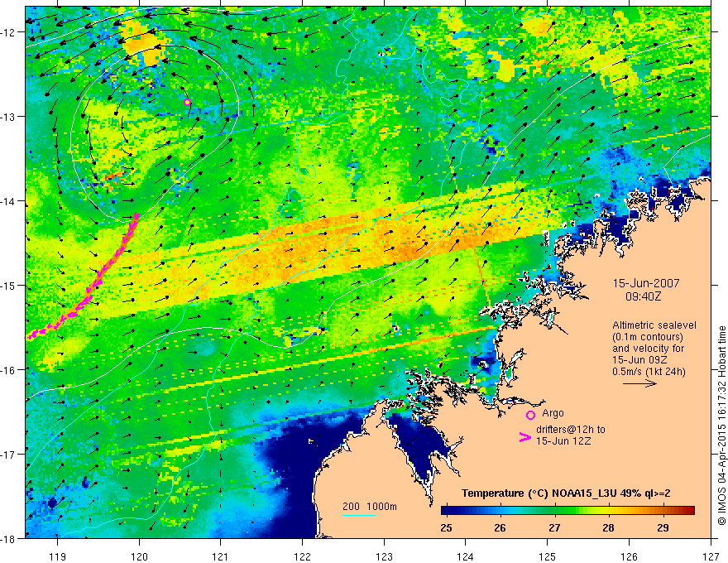This screenshot has width=728, height=563.
Task: Click the date label 15-Jun-2007
Action: click(646, 283)
